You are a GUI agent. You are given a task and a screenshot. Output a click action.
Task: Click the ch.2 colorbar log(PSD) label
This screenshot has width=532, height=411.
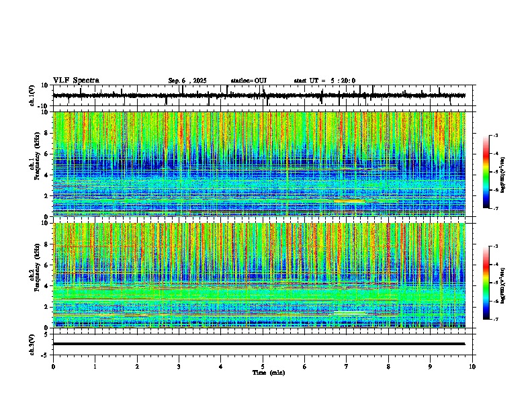coord(503,285)
